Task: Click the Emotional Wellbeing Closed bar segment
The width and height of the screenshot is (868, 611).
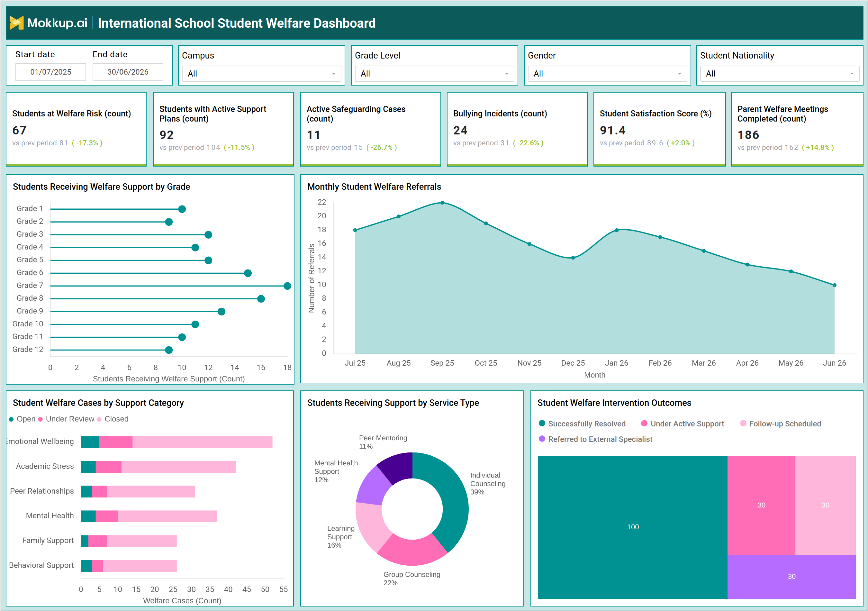Action: 202,442
